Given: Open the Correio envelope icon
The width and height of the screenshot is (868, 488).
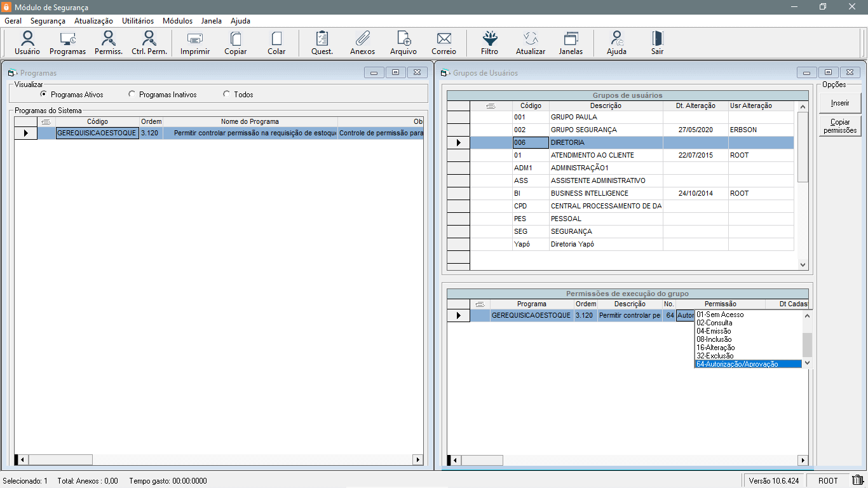Looking at the screenshot, I should pyautogui.click(x=444, y=43).
